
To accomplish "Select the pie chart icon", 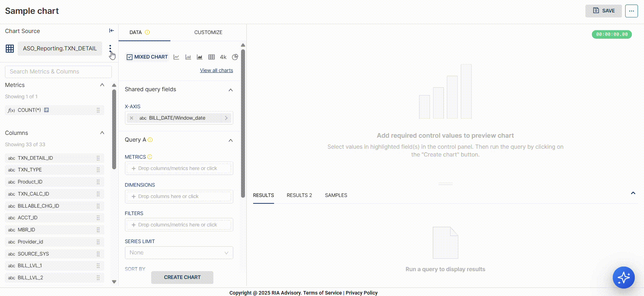I will tap(235, 57).
